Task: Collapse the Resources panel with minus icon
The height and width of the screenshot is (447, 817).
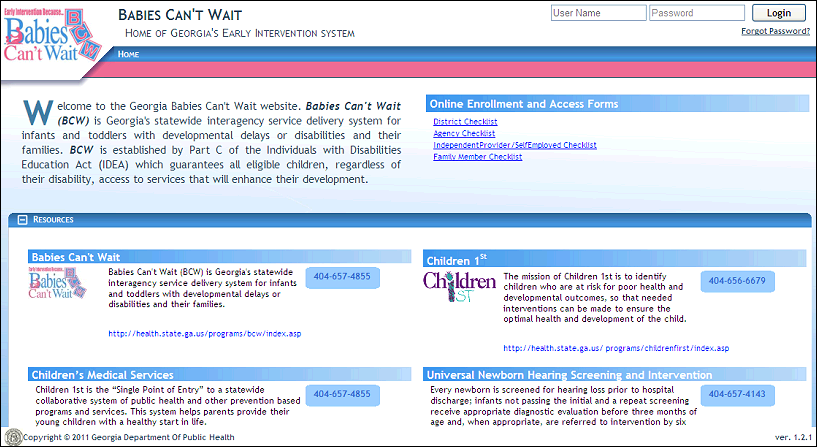Action: 23,218
